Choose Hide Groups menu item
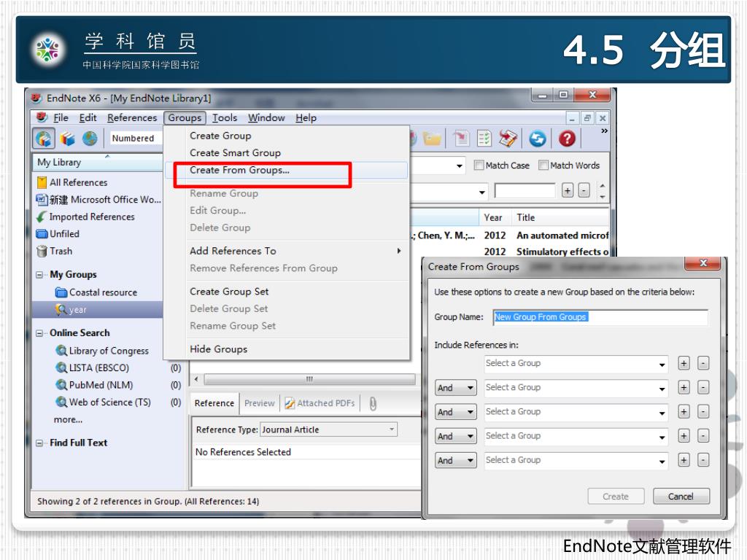Viewport: 747px width, 560px height. pos(218,349)
